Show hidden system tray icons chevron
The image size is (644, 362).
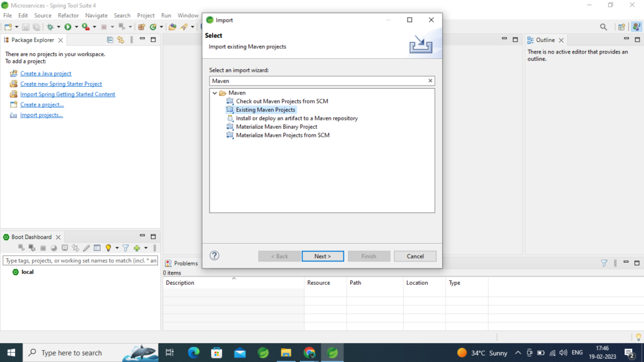(x=518, y=353)
